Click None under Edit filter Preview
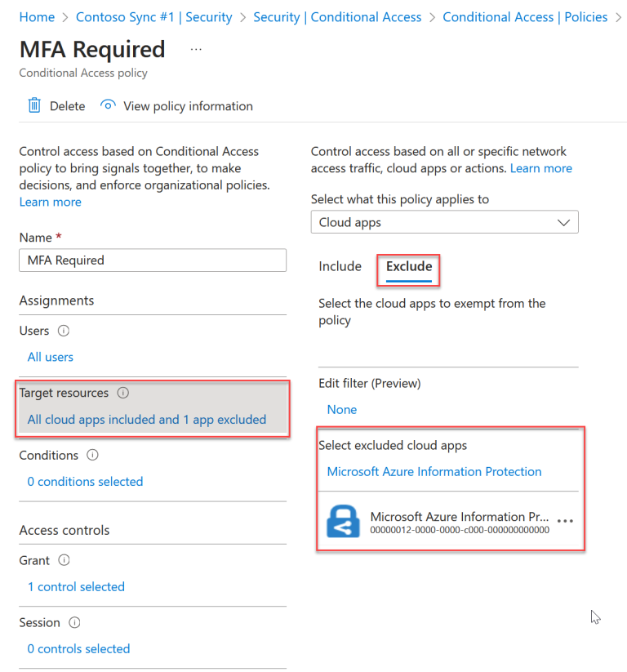This screenshot has width=627, height=672. (x=341, y=409)
